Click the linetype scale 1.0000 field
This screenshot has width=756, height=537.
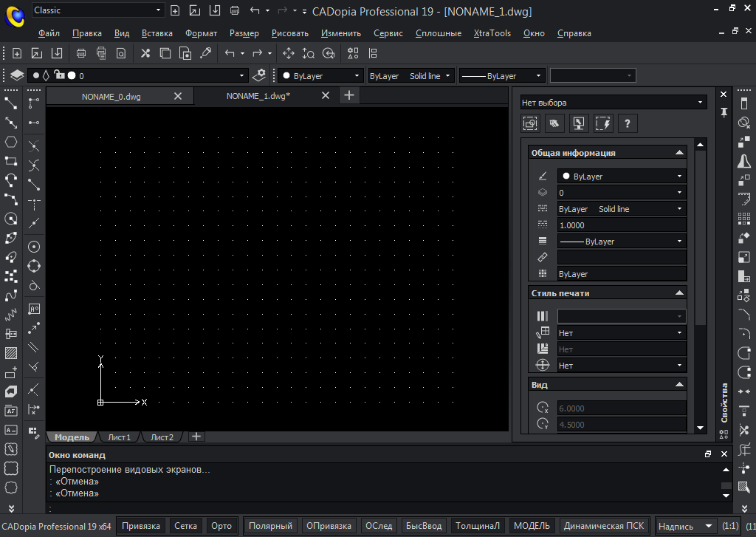[622, 225]
